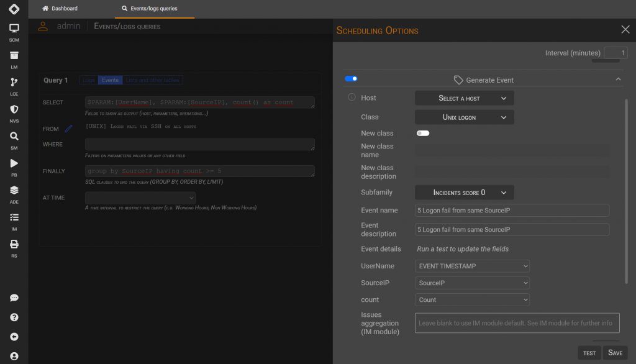Open the NVS shield module

14,114
